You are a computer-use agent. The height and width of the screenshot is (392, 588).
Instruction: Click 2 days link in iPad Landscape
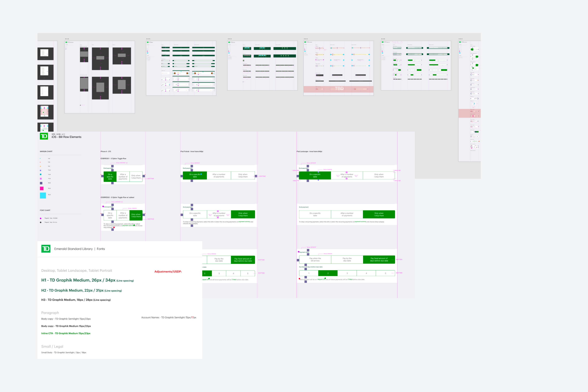tap(350, 279)
